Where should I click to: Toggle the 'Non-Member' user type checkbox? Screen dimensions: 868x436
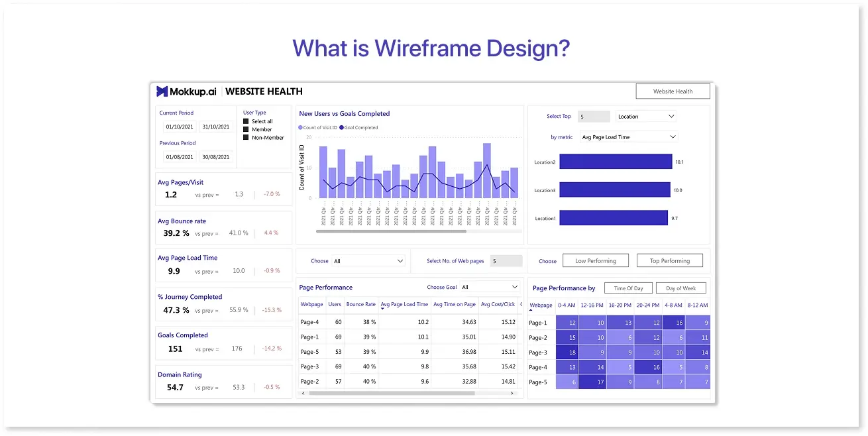pos(246,137)
